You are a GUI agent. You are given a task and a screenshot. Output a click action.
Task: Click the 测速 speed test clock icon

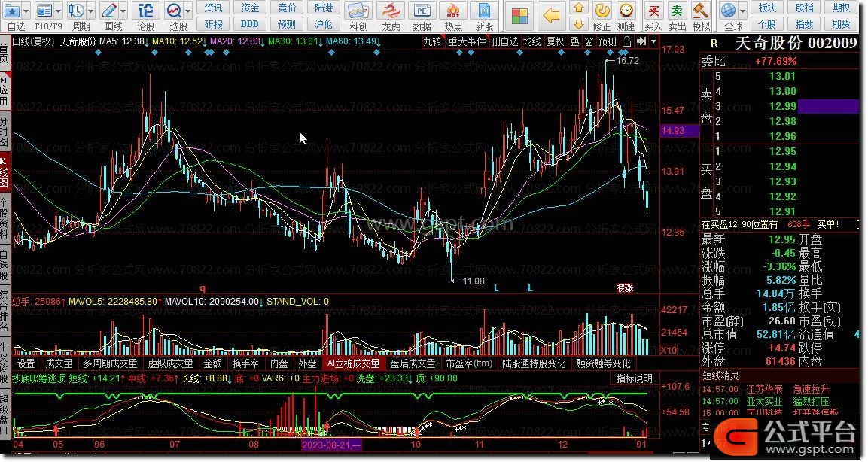pyautogui.click(x=626, y=11)
